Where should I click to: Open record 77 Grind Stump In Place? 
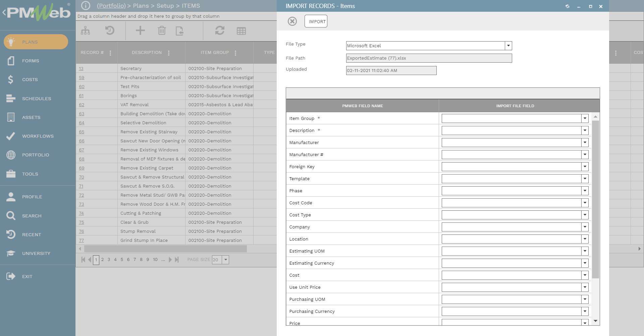pyautogui.click(x=81, y=240)
